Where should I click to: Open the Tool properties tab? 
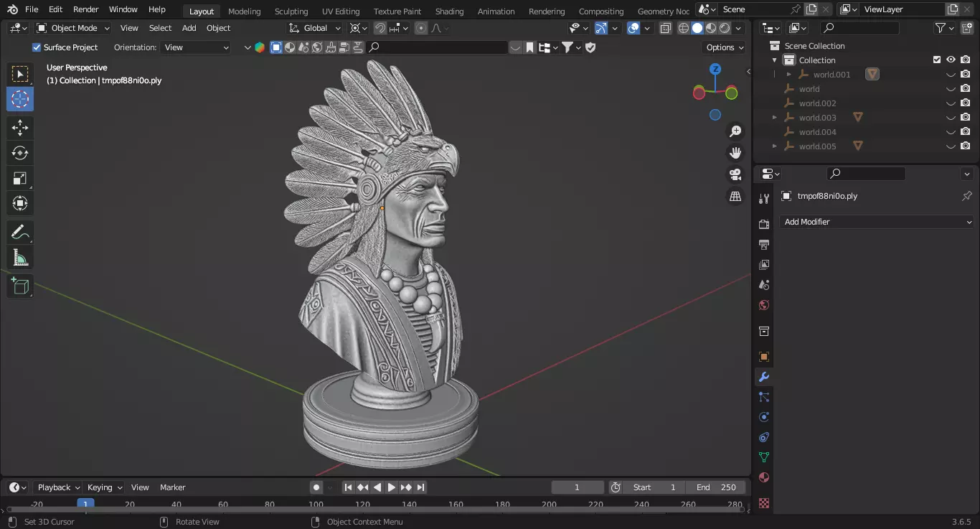click(764, 199)
